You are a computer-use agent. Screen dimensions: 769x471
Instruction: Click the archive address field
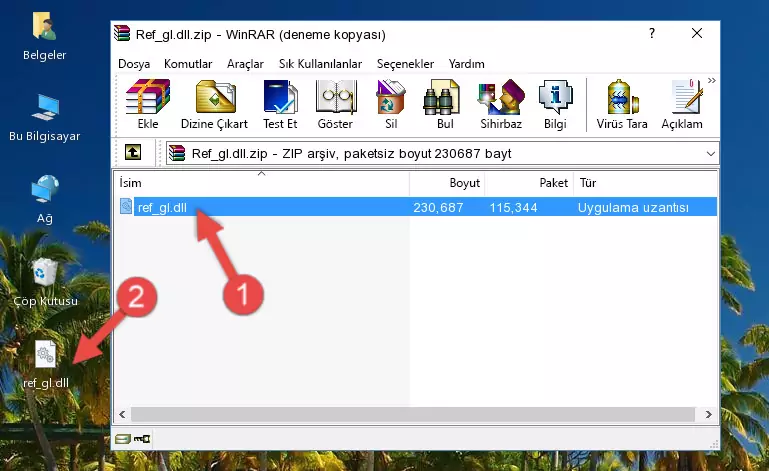[x=442, y=154]
